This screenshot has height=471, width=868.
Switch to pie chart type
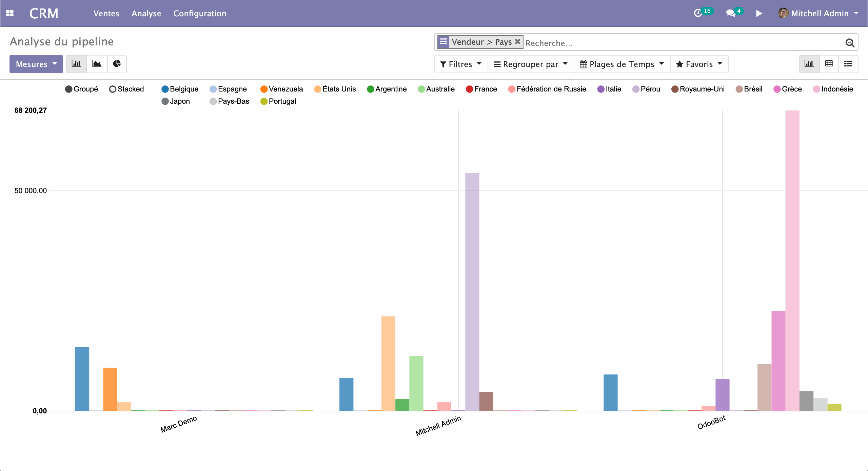(x=117, y=64)
